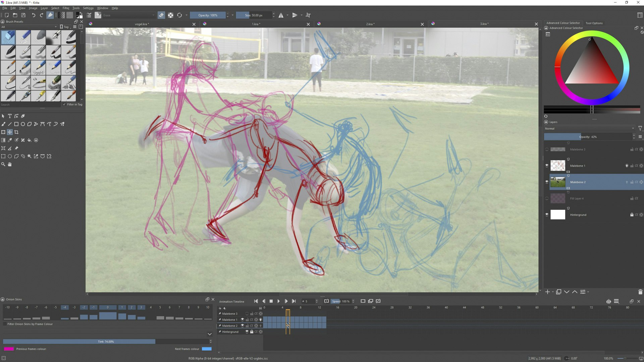This screenshot has height=362, width=644.
Task: Select the Text tool
Action: 10,116
